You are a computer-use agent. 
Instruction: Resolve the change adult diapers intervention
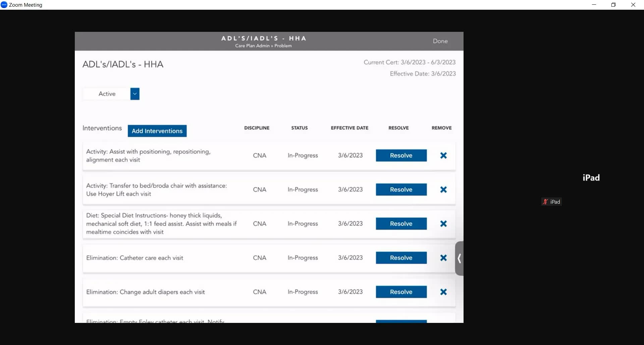click(x=401, y=292)
